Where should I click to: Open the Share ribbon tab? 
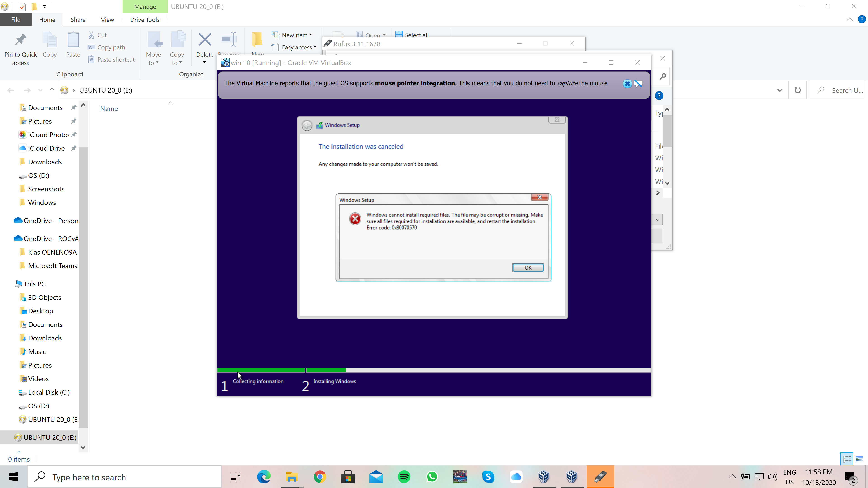click(78, 20)
